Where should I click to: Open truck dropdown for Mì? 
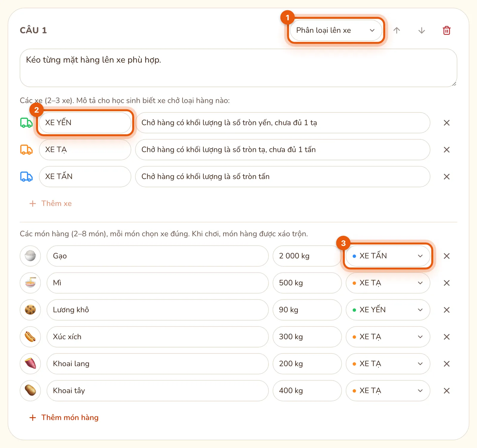pyautogui.click(x=388, y=283)
